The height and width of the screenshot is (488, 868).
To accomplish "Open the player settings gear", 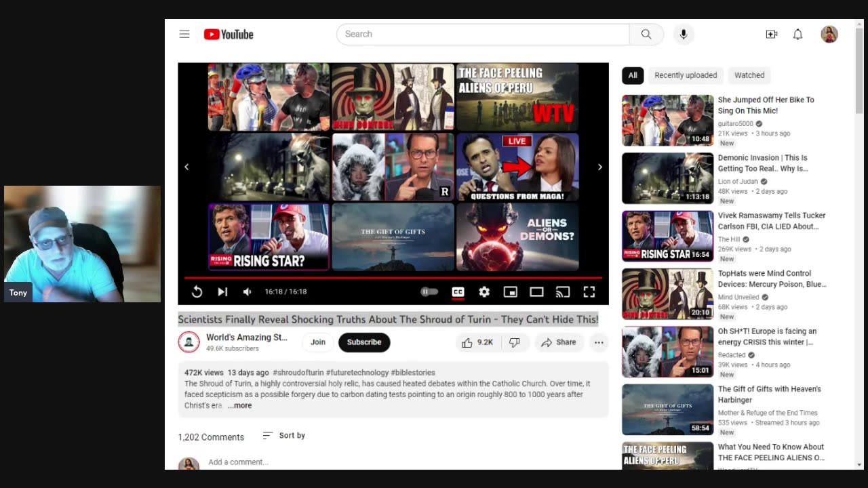I will [484, 291].
